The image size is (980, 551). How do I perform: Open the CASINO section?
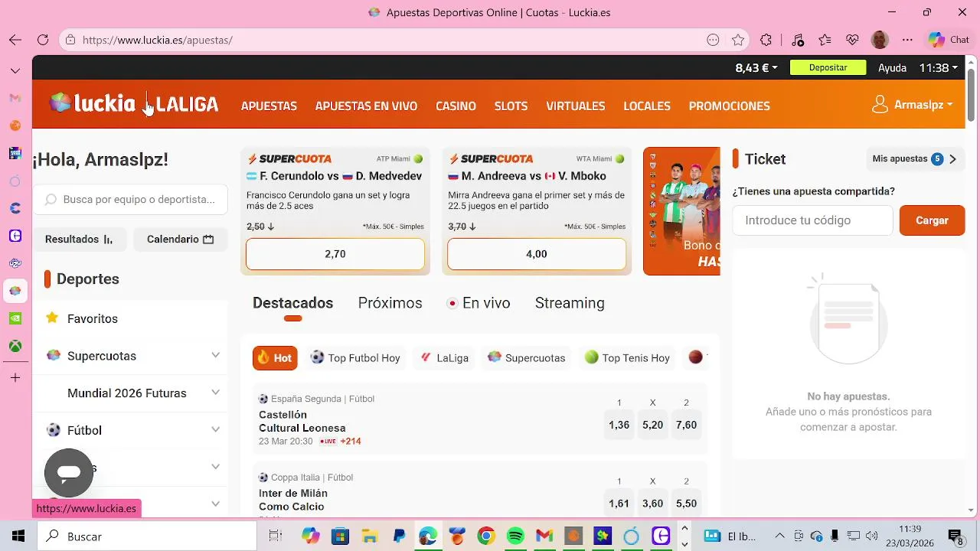(456, 106)
